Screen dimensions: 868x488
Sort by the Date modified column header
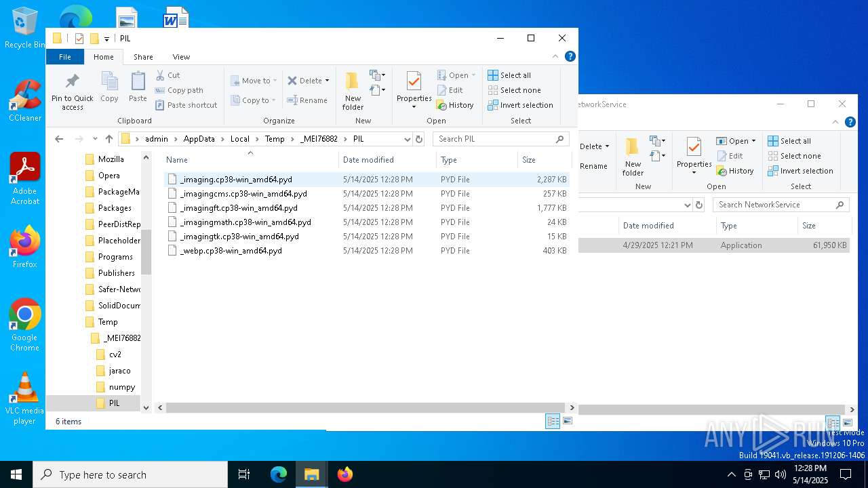tap(387, 160)
